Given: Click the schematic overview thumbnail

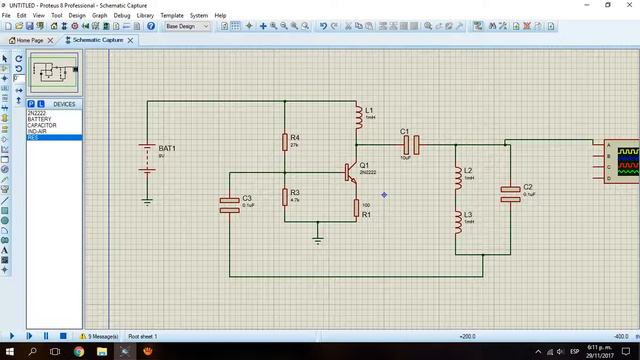Looking at the screenshot, I should pos(54,73).
